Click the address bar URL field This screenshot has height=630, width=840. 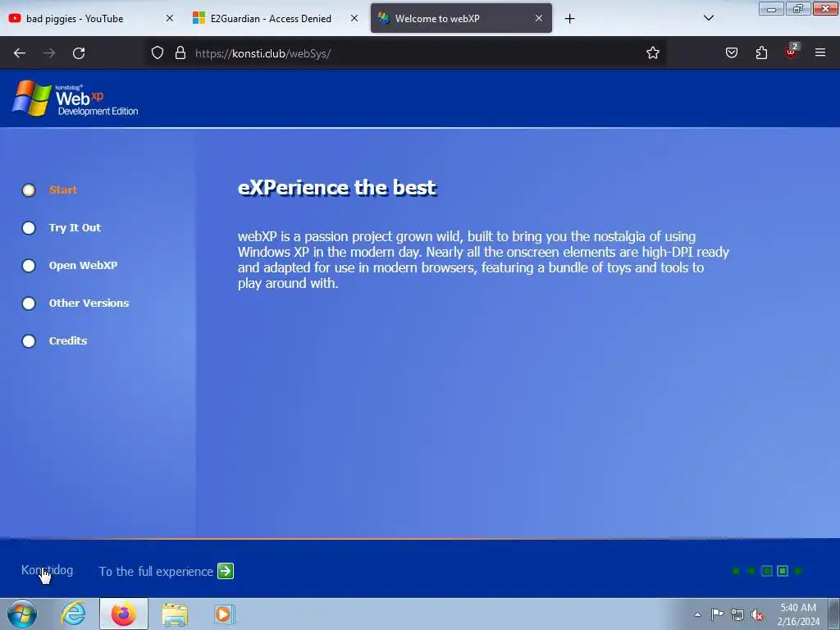point(407,53)
